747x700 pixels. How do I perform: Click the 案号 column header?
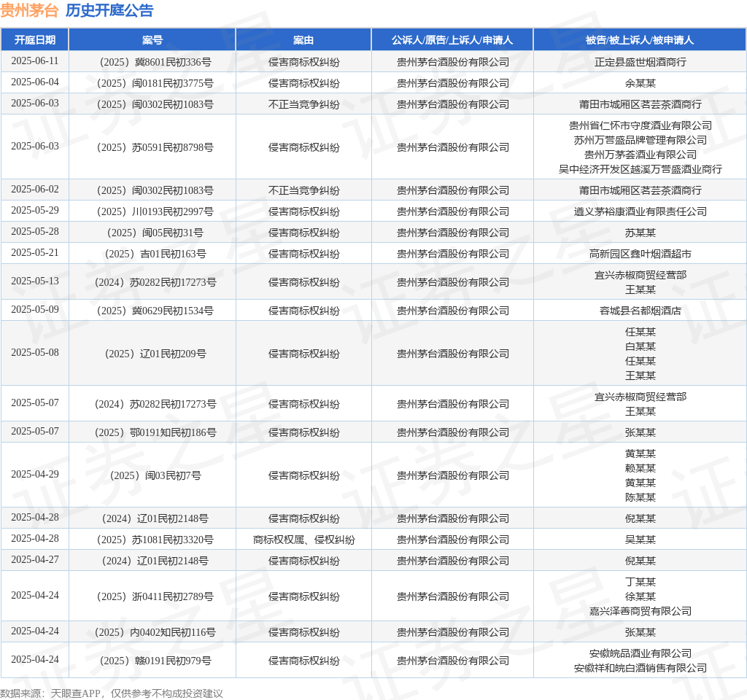(x=152, y=40)
